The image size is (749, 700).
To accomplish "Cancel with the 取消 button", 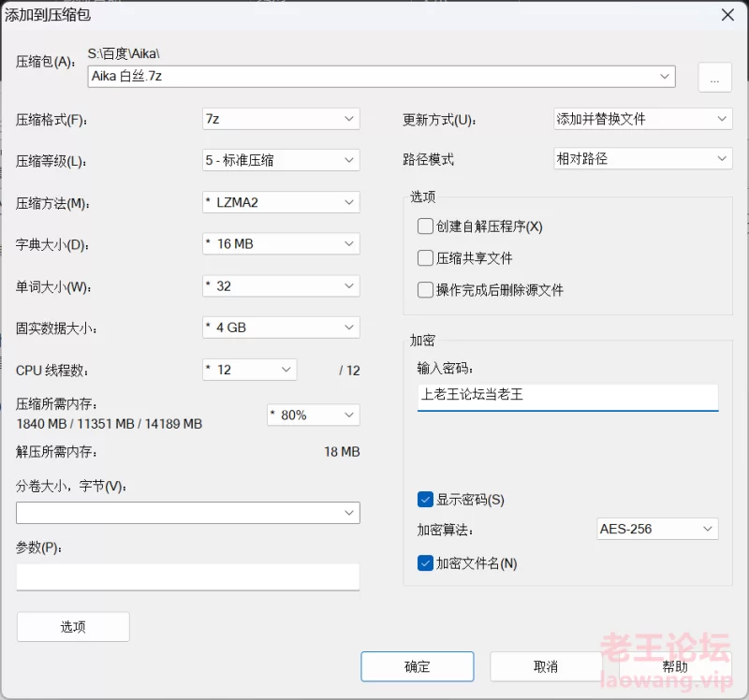I will click(546, 666).
